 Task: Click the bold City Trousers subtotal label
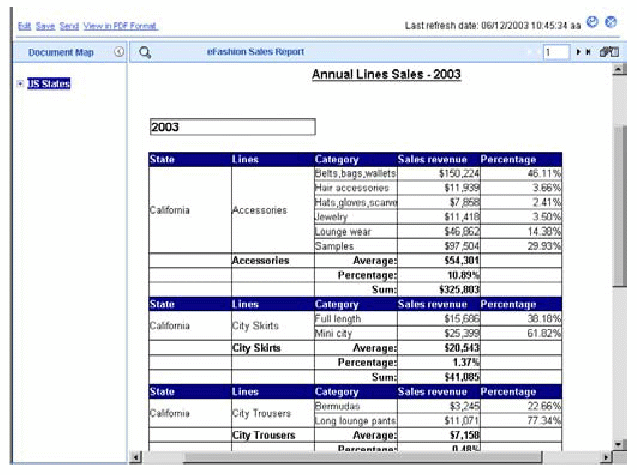[264, 435]
